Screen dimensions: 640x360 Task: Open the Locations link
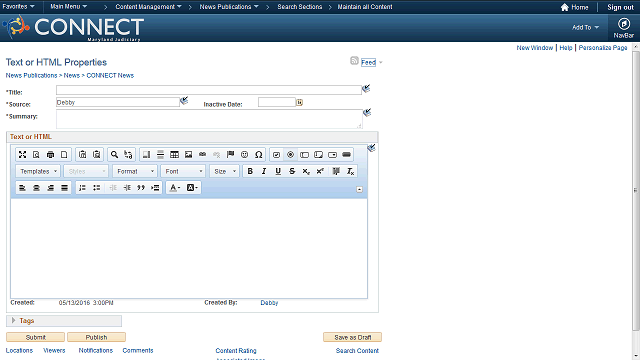click(x=19, y=351)
